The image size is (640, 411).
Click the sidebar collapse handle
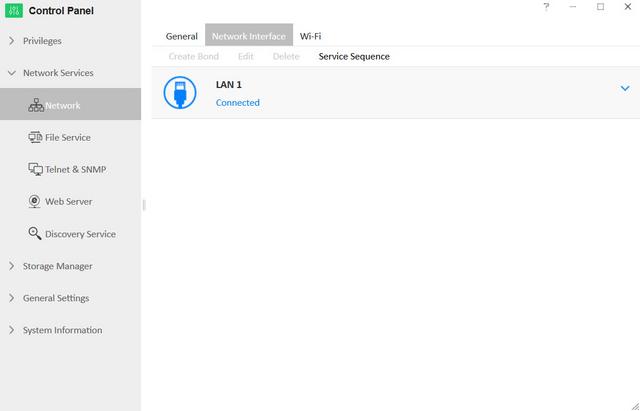coord(144,205)
